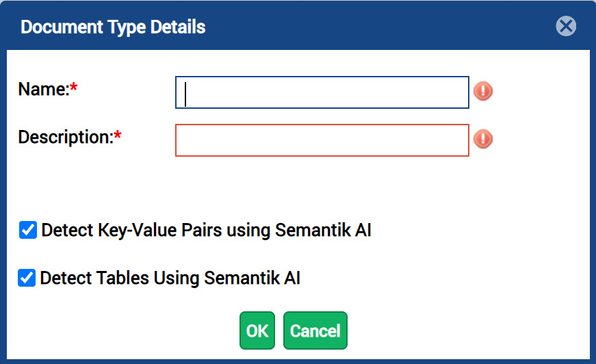This screenshot has height=364, width=596.
Task: Place cursor at the Name field's text caret
Action: (x=185, y=94)
